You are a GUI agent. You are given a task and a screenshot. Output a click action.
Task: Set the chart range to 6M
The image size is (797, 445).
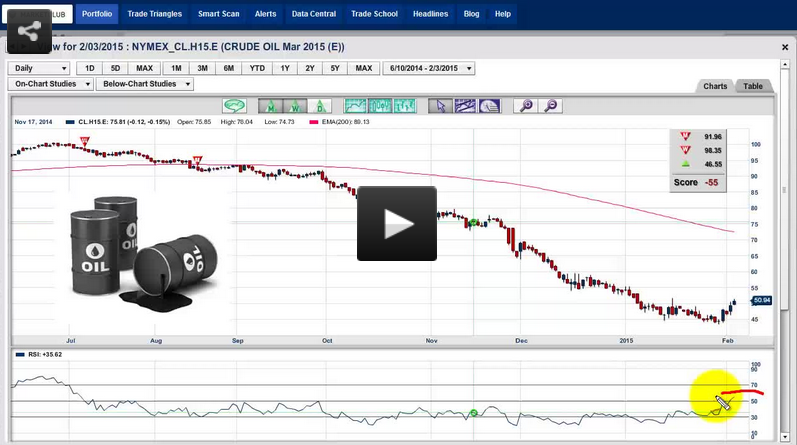coord(229,68)
